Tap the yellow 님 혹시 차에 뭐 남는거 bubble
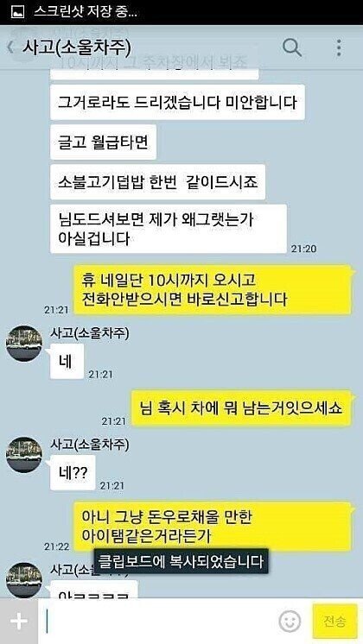This screenshot has width=363, height=644. tap(242, 408)
